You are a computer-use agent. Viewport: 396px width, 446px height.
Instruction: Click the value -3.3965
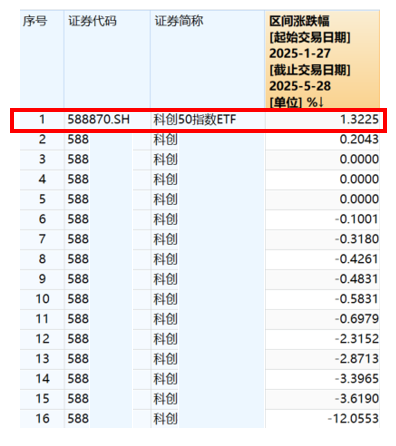pos(357,379)
